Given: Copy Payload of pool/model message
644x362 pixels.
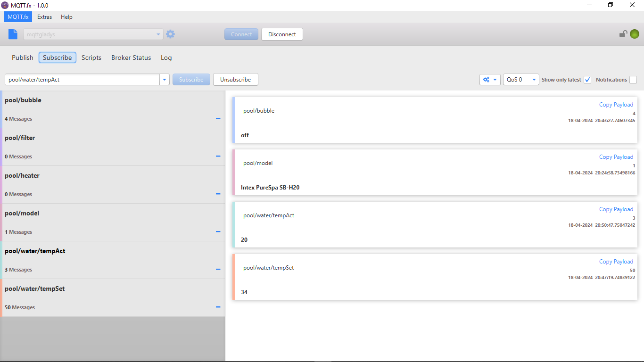Looking at the screenshot, I should (x=616, y=157).
